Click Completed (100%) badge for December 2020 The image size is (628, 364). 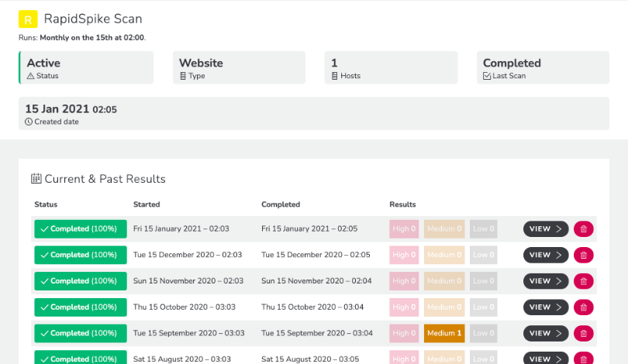coord(81,255)
